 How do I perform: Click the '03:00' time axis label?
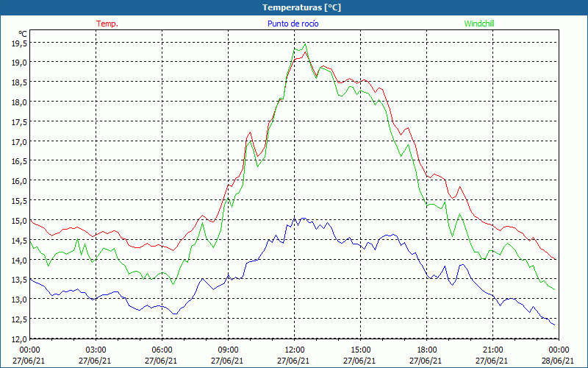coord(96,350)
